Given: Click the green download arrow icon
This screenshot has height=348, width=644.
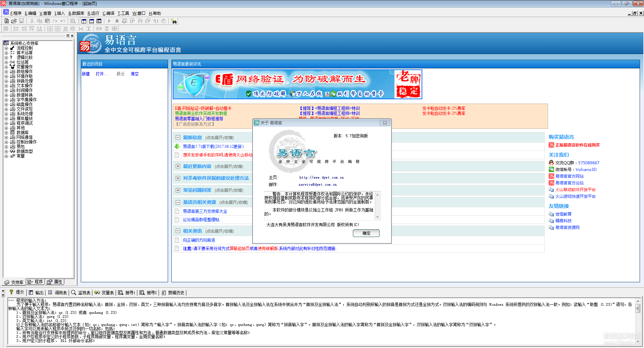Looking at the screenshot, I should [x=177, y=147].
